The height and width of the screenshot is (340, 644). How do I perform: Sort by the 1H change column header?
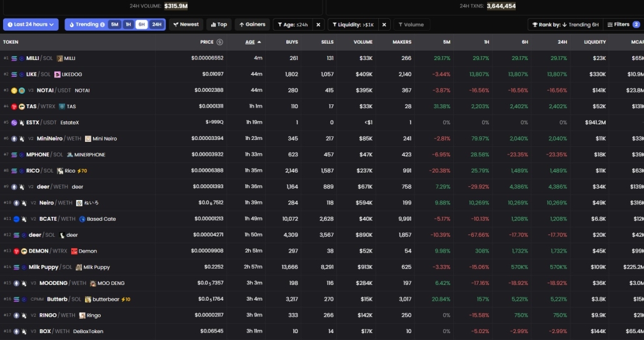click(486, 42)
